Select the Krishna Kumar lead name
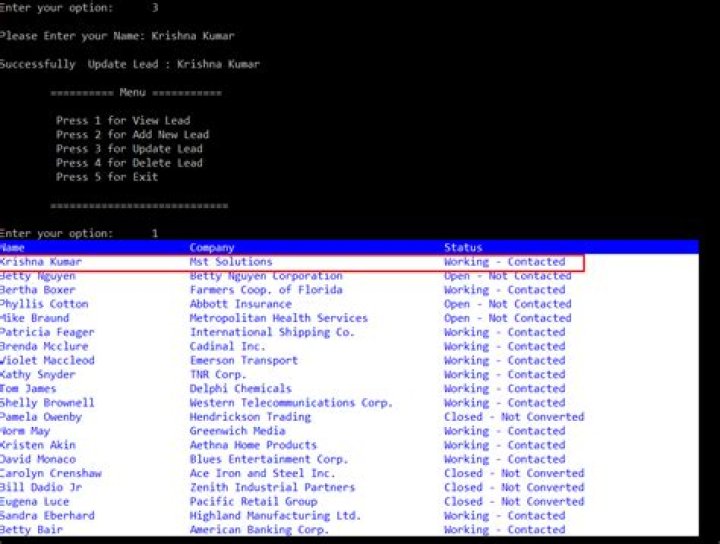The image size is (720, 544). coord(40,262)
